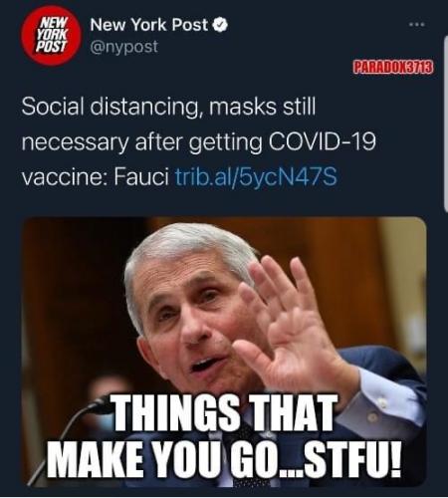Click the blue verified badge checkmark
The width and height of the screenshot is (448, 498).
(x=220, y=25)
